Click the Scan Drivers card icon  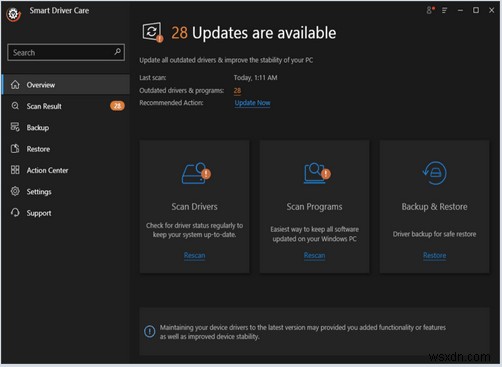(x=196, y=173)
